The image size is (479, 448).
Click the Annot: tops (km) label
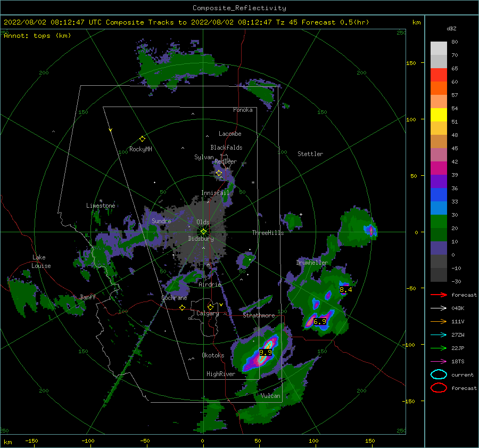coord(37,36)
